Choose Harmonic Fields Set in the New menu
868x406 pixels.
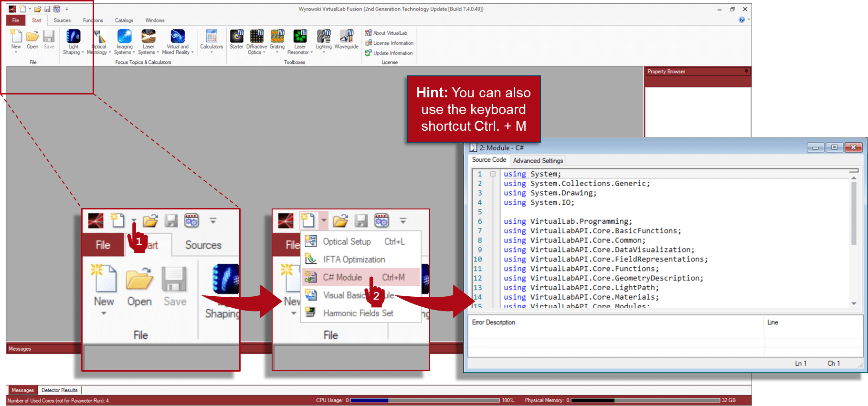click(x=361, y=313)
